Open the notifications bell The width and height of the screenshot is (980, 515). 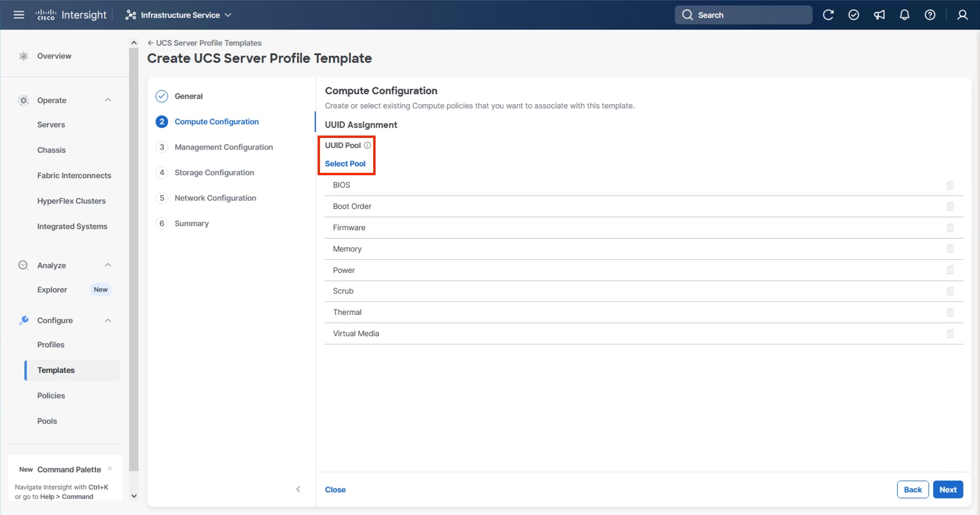point(904,15)
